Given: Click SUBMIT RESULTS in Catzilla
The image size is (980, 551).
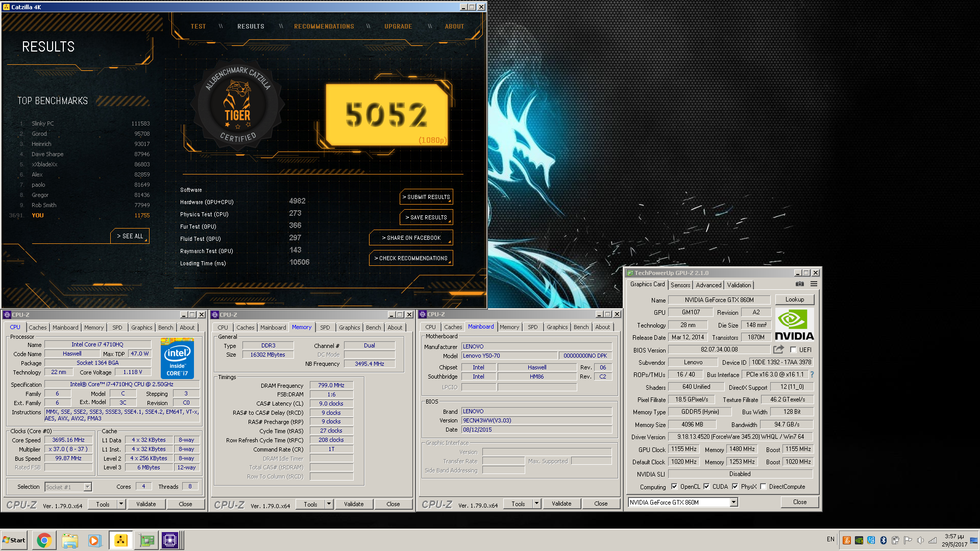Looking at the screenshot, I should point(426,197).
